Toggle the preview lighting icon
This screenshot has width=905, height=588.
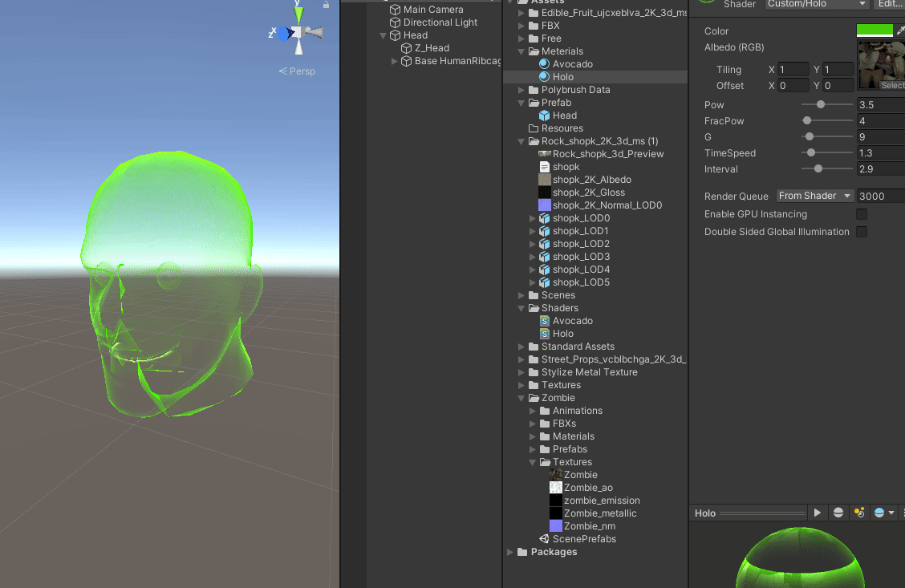859,513
